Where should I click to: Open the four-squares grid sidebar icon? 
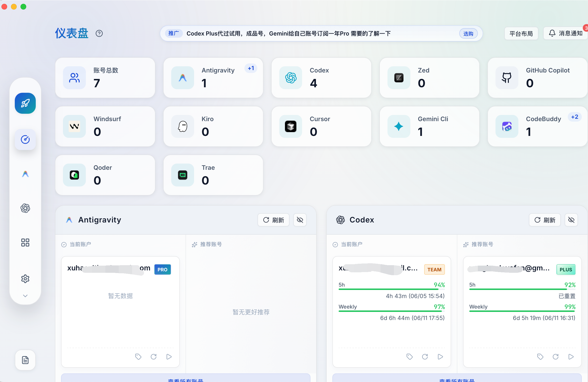click(25, 243)
